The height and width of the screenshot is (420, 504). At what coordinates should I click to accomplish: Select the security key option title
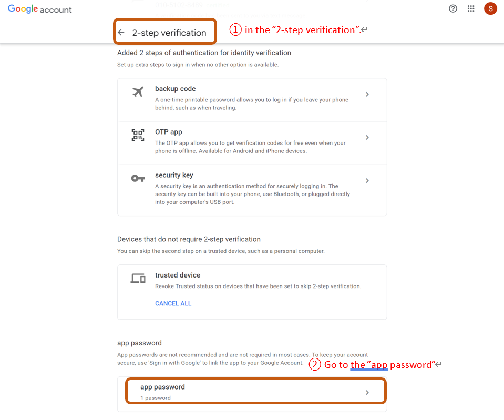point(174,175)
